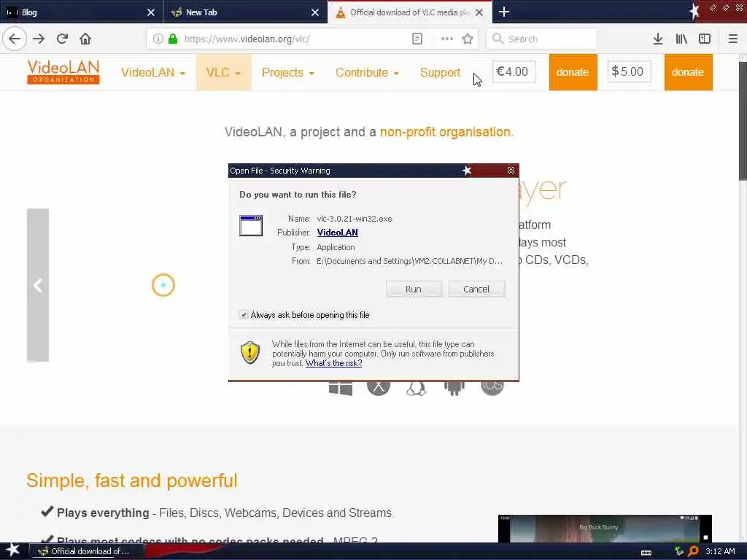The height and width of the screenshot is (560, 747).
Task: Close the Open File security warning dialog
Action: click(511, 170)
